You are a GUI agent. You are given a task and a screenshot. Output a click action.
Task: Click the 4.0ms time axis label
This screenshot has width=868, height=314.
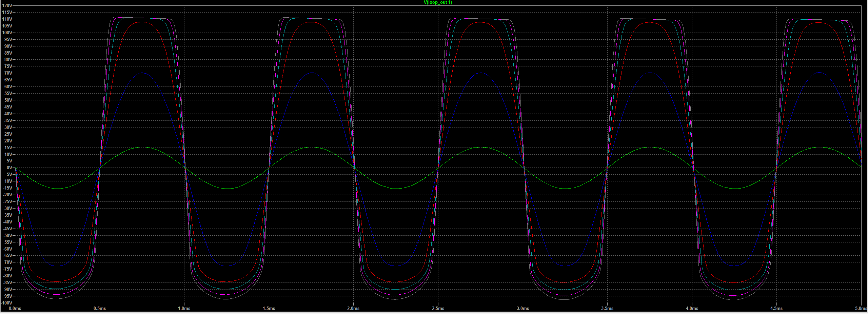click(692, 308)
